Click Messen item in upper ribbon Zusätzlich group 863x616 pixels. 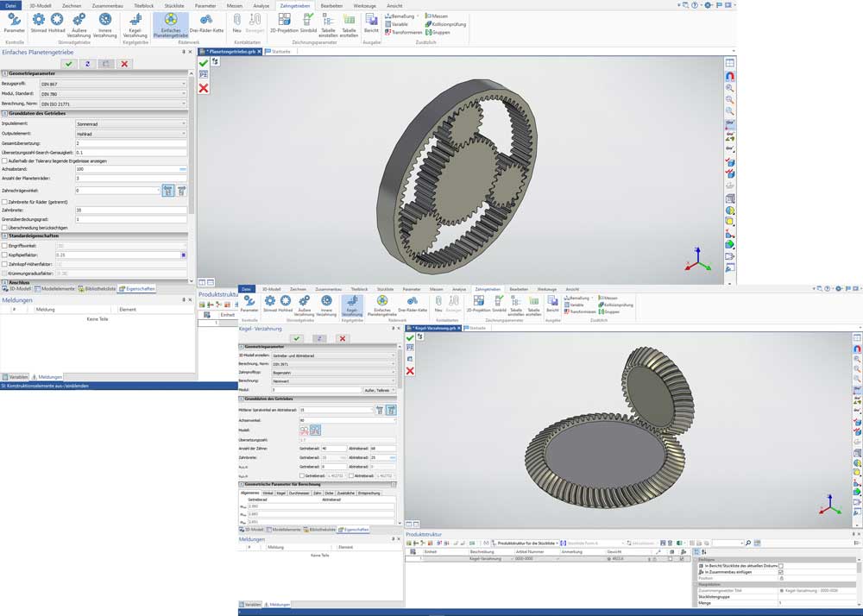437,16
